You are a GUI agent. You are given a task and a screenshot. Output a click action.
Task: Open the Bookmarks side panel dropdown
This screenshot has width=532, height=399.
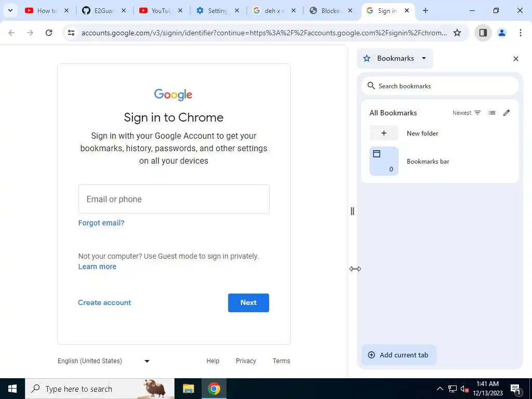point(395,58)
